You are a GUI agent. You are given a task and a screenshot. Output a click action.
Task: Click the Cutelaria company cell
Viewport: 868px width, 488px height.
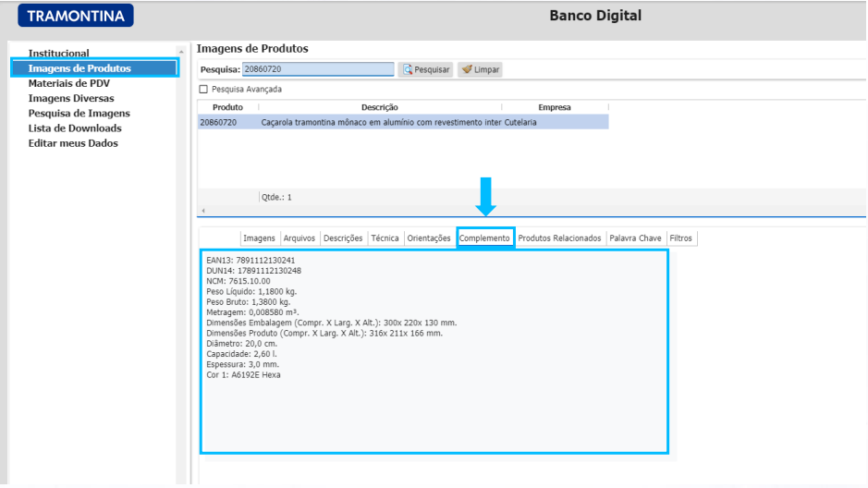[x=520, y=122]
